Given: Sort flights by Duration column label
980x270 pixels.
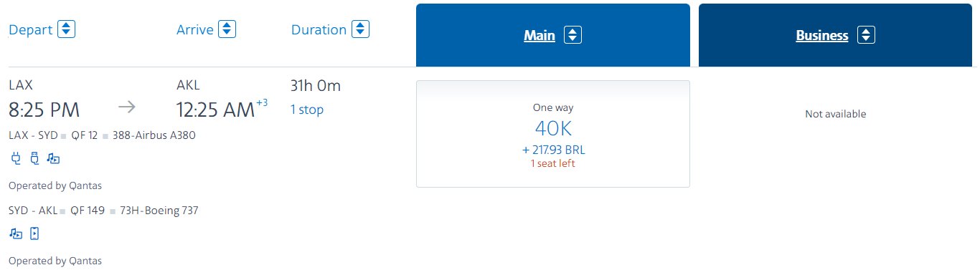Looking at the screenshot, I should (319, 30).
